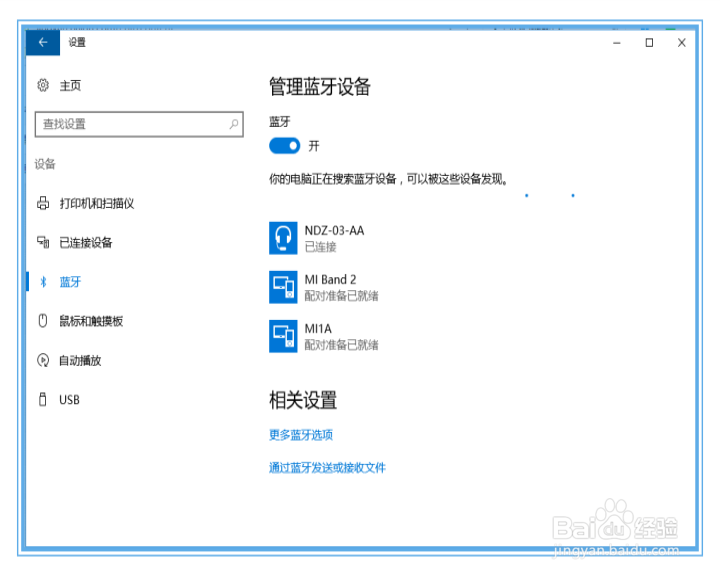Click the 相关设置 heading
The image size is (720, 576).
click(303, 400)
